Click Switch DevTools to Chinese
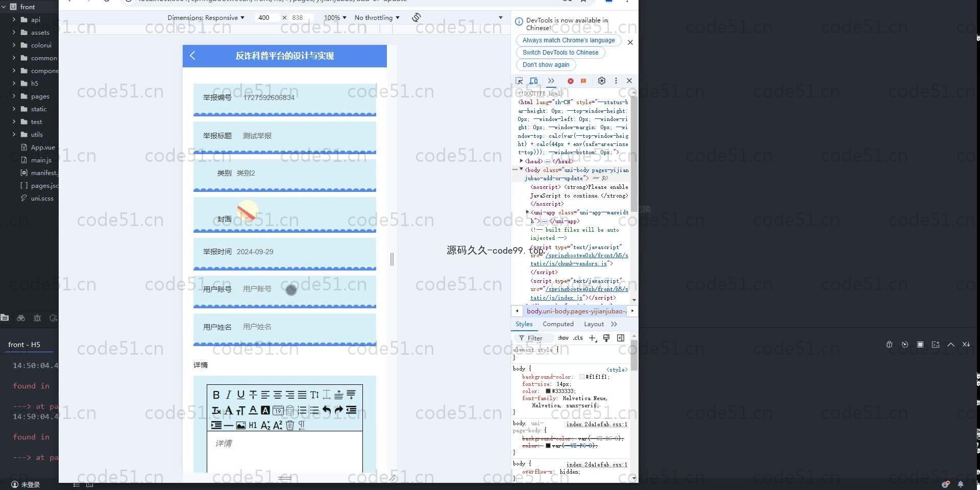The image size is (980, 490). [x=560, y=53]
